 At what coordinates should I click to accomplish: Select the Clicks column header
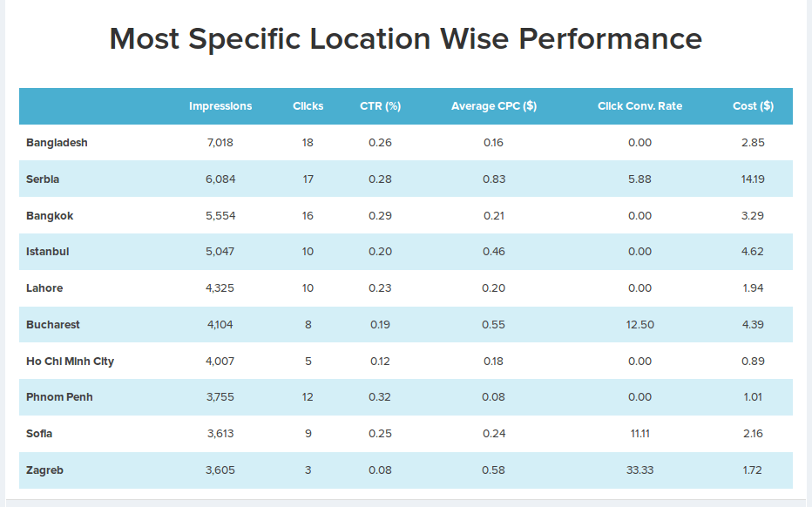coord(308,106)
